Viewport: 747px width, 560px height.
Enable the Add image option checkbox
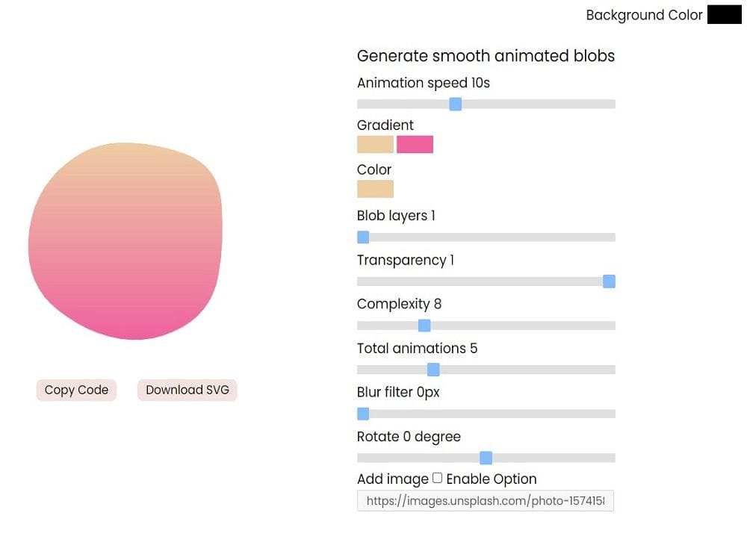(x=437, y=478)
